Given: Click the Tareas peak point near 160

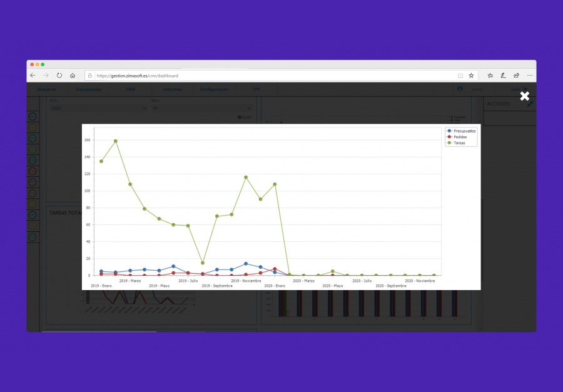Looking at the screenshot, I should [x=116, y=141].
